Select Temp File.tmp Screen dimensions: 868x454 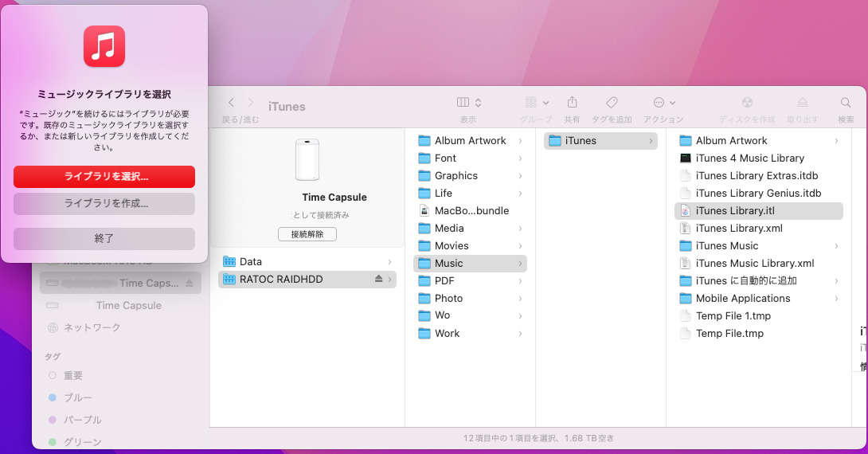(x=758, y=333)
